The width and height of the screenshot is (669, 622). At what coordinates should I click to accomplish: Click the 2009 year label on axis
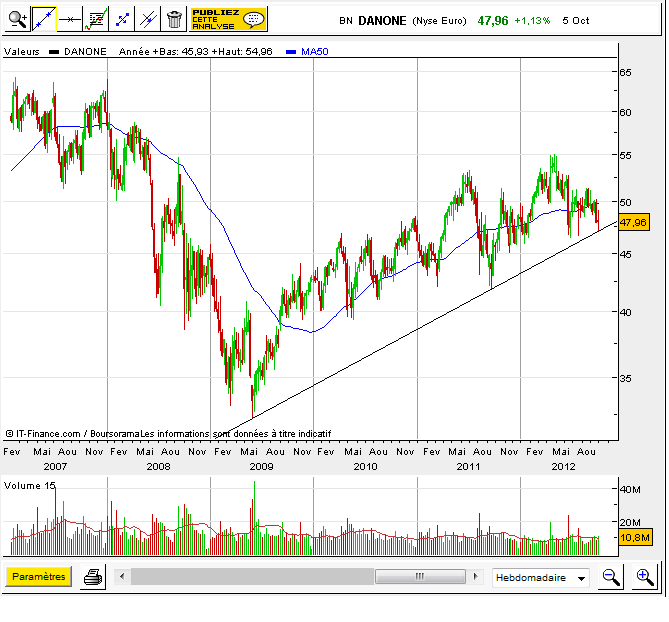[x=261, y=467]
